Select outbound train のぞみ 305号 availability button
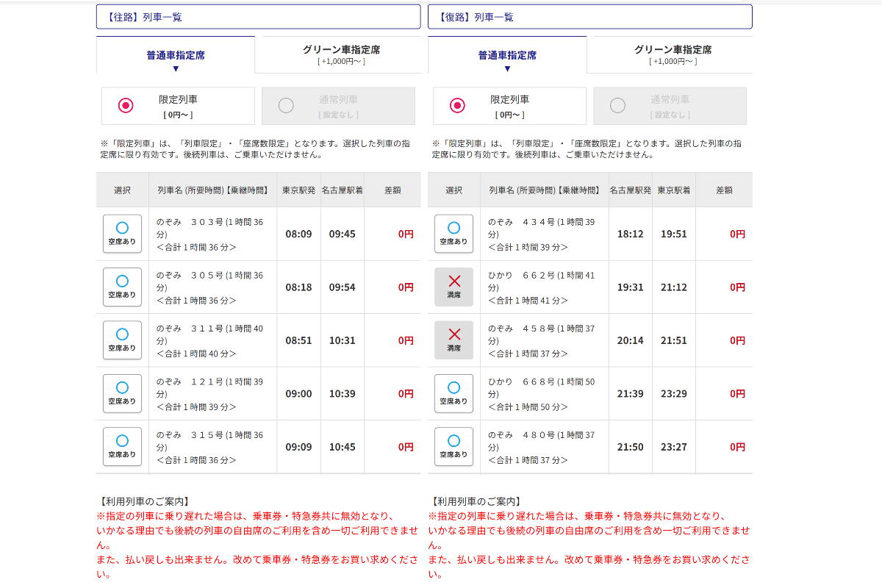The width and height of the screenshot is (882, 588). click(122, 287)
